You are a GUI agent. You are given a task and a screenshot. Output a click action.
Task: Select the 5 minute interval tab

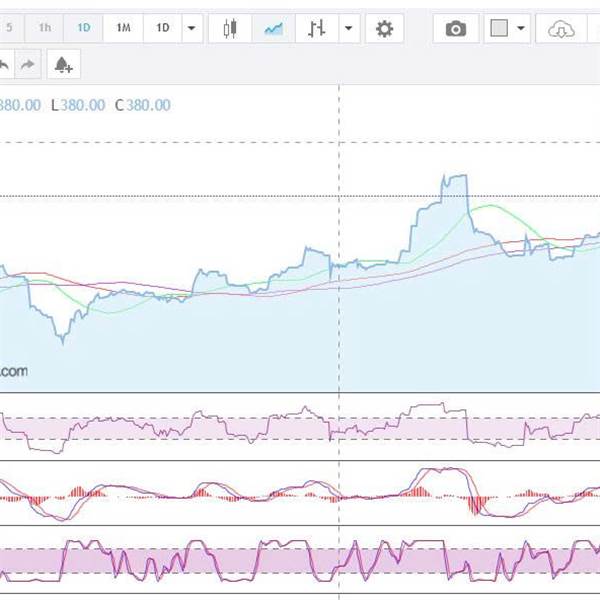(x=10, y=28)
